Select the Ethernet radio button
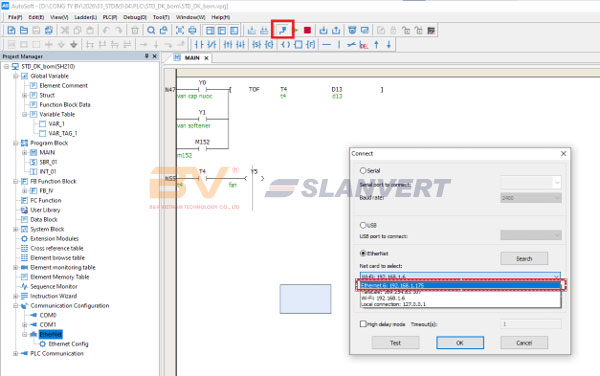600x376 pixels. pyautogui.click(x=363, y=253)
